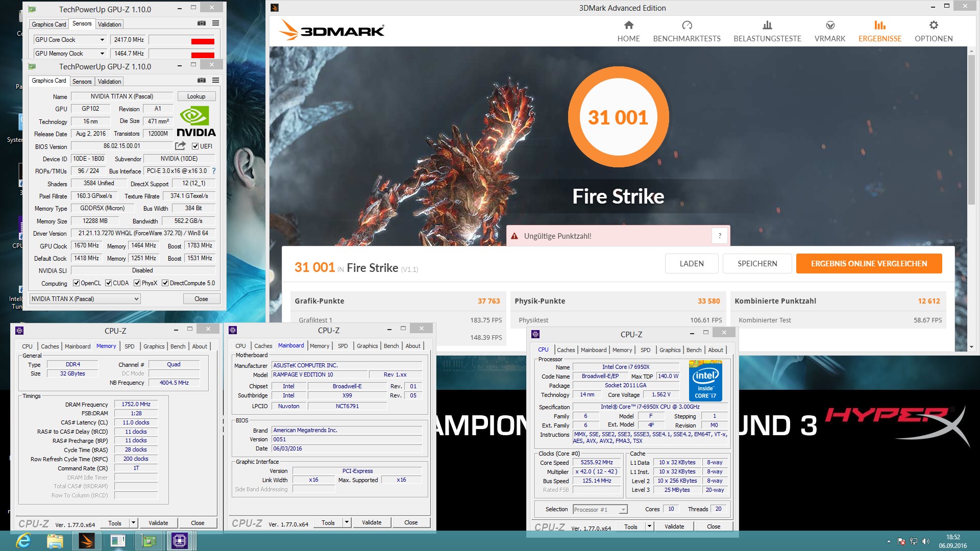The height and width of the screenshot is (551, 980).
Task: Toggle the OpenCL computing checkbox
Action: pyautogui.click(x=76, y=283)
